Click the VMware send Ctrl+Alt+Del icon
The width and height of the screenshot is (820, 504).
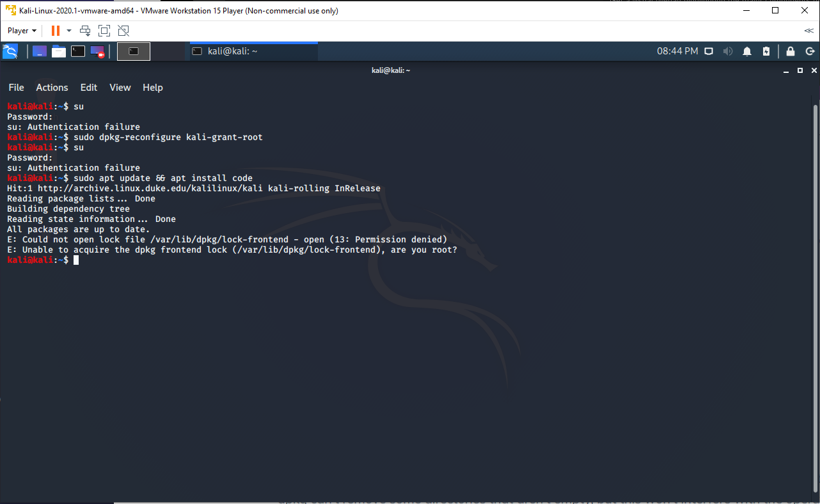point(85,31)
